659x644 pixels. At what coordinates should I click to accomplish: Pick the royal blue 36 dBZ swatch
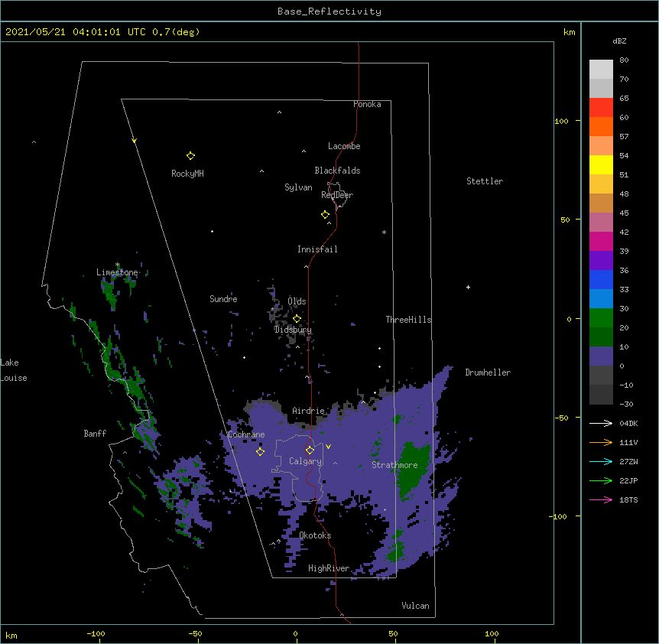tap(601, 279)
